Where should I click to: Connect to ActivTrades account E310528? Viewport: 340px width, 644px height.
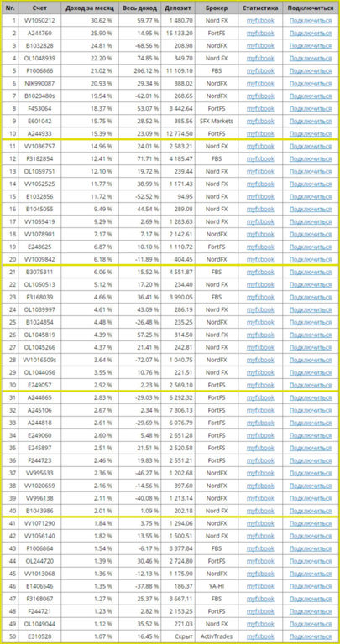tap(311, 636)
